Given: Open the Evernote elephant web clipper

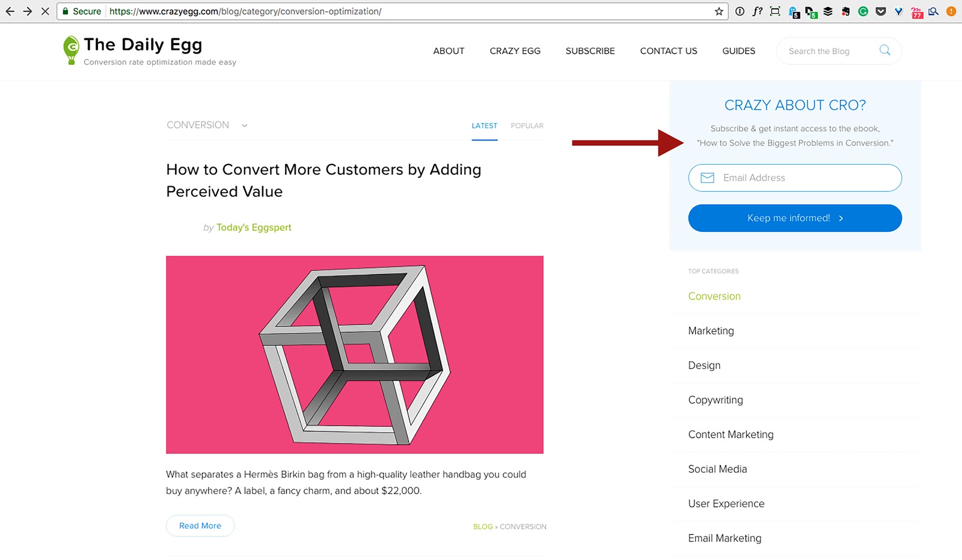Looking at the screenshot, I should (x=845, y=11).
